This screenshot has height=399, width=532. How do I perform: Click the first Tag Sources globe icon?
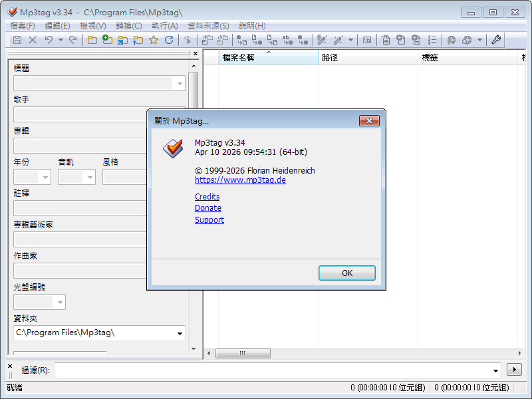(x=452, y=40)
